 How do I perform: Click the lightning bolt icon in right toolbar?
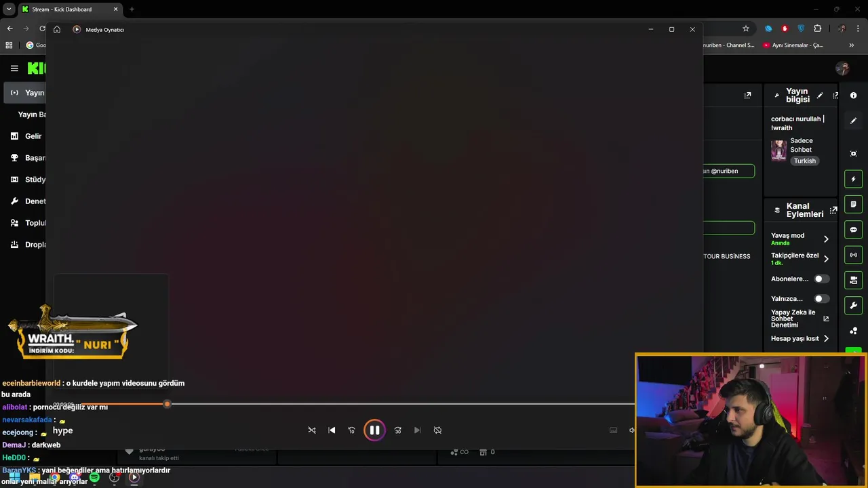[x=853, y=179]
